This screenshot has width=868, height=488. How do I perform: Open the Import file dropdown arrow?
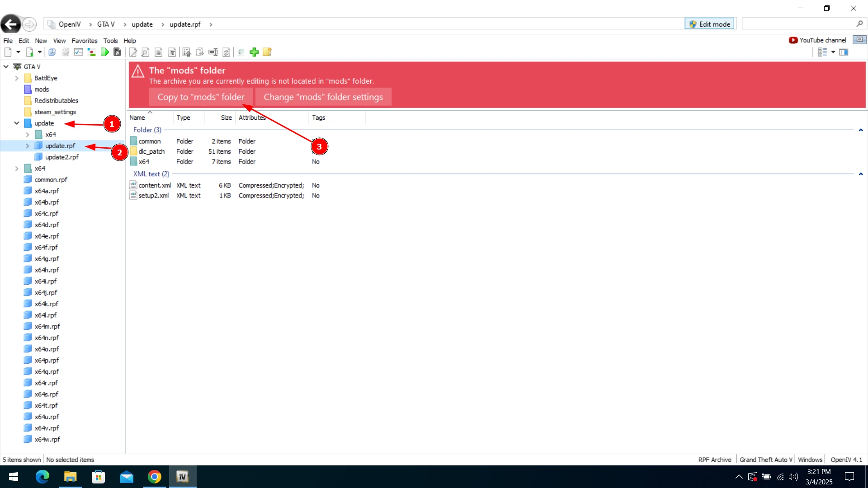[40, 52]
